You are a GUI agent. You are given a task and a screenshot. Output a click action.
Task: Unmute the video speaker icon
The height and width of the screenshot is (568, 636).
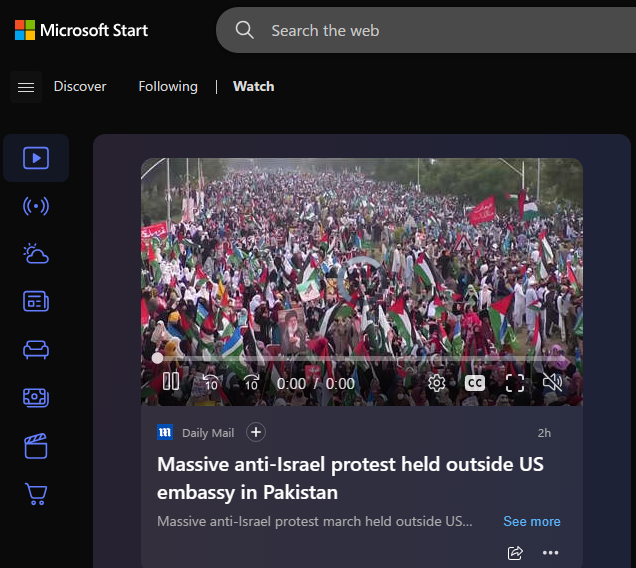[x=552, y=382]
